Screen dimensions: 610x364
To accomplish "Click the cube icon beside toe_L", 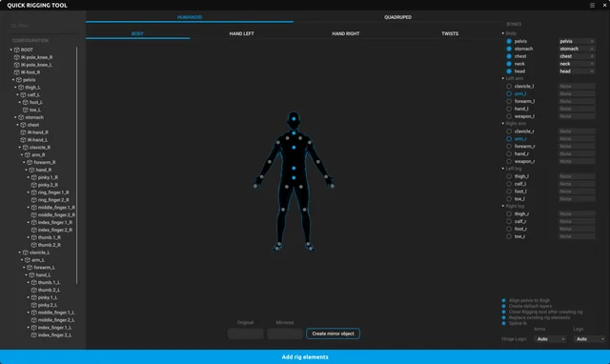I will 26,110.
